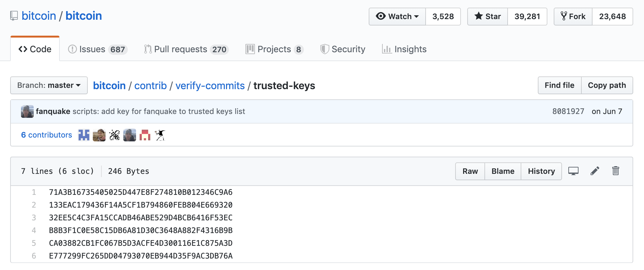Click key B8B3F1C0E58C15DB6A81D30C3648A882F4316B9B

[x=141, y=230]
